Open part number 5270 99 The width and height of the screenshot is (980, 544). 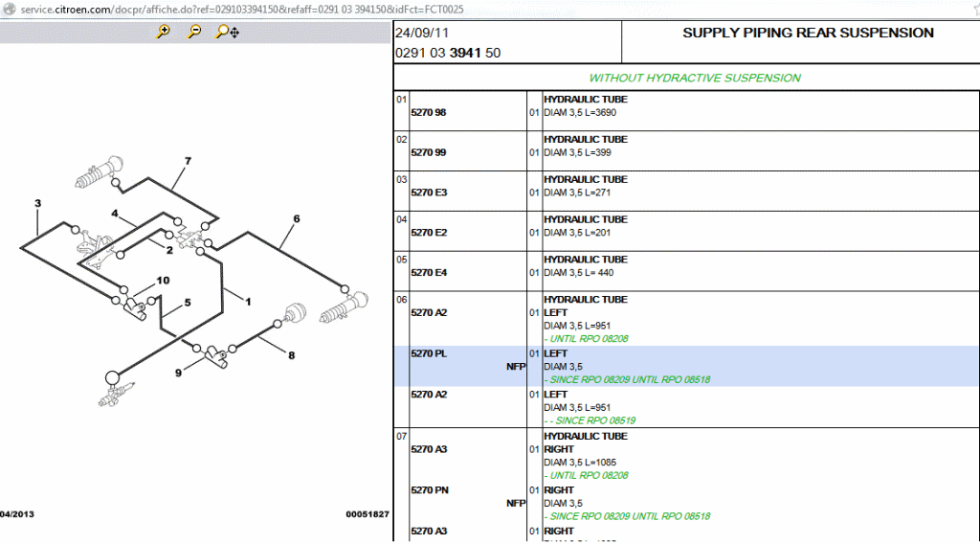coord(428,153)
